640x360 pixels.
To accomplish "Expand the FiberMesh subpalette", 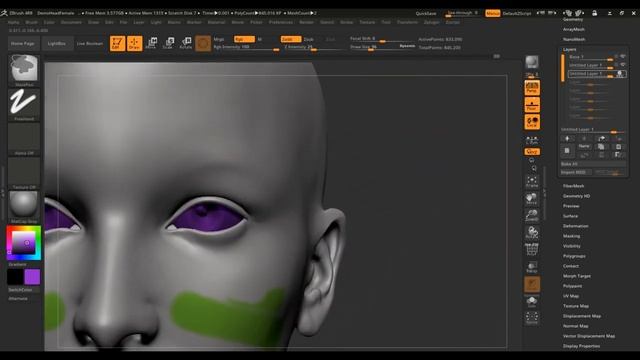I will [x=573, y=186].
